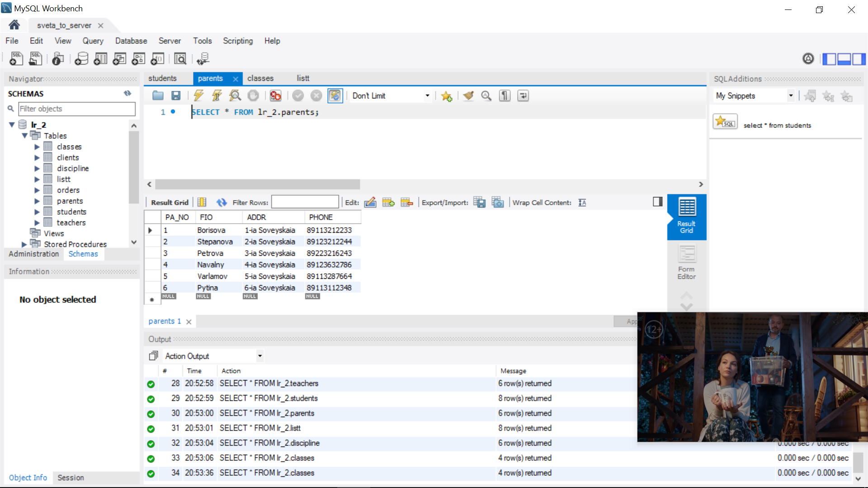Toggle invisible characters pilcrow icon

click(505, 96)
